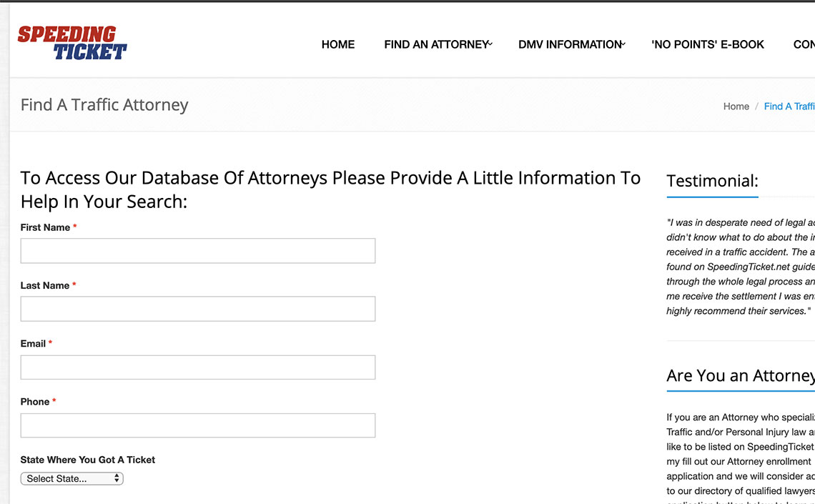Click the Are You an Attorney heading
The width and height of the screenshot is (815, 504).
pyautogui.click(x=741, y=375)
